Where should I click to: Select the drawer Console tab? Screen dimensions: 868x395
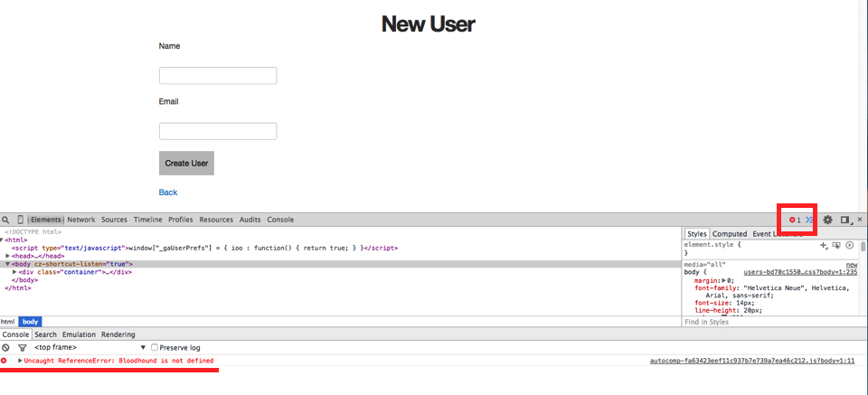tap(15, 334)
